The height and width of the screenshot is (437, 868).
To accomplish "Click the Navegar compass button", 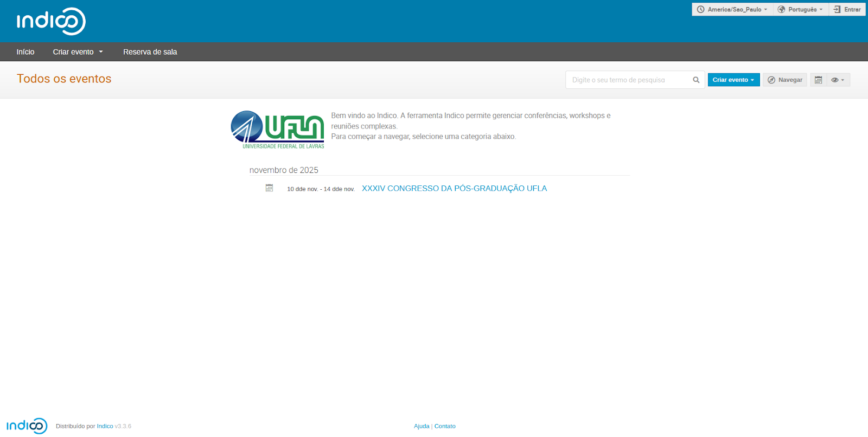I will point(784,80).
